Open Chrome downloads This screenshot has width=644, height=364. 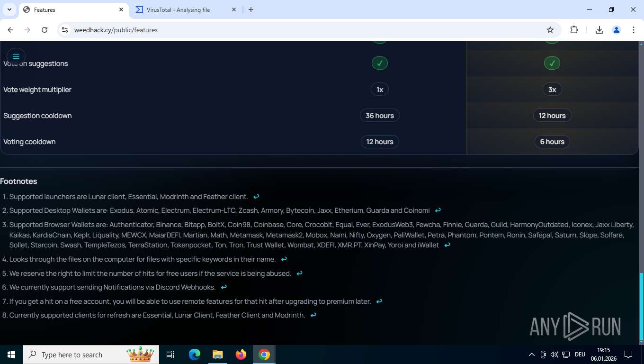point(599,30)
